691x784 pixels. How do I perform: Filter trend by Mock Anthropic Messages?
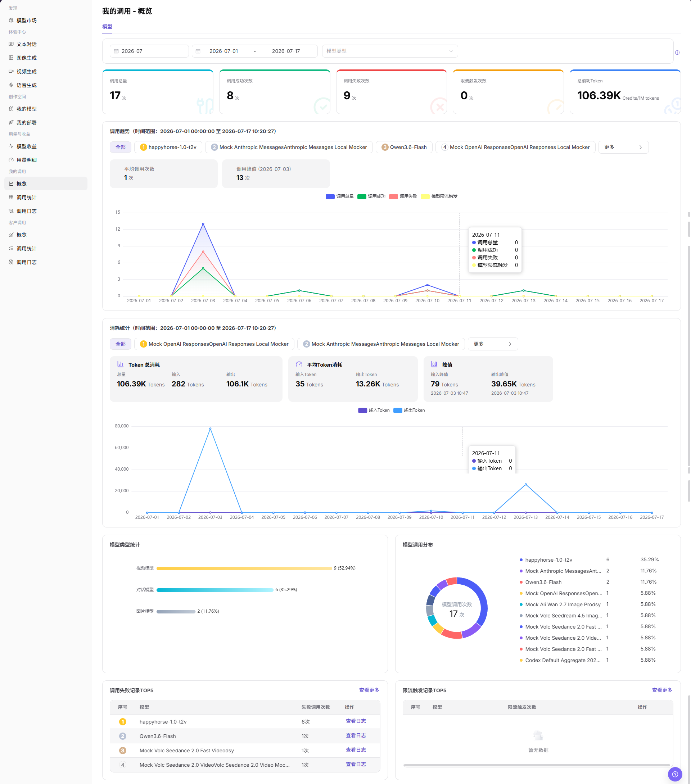pos(289,147)
